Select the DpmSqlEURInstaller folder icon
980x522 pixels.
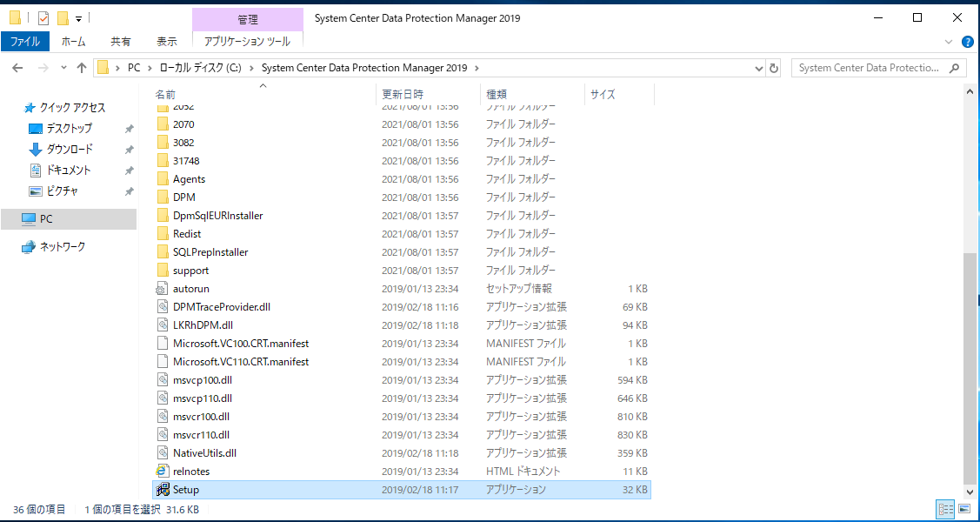tap(163, 216)
